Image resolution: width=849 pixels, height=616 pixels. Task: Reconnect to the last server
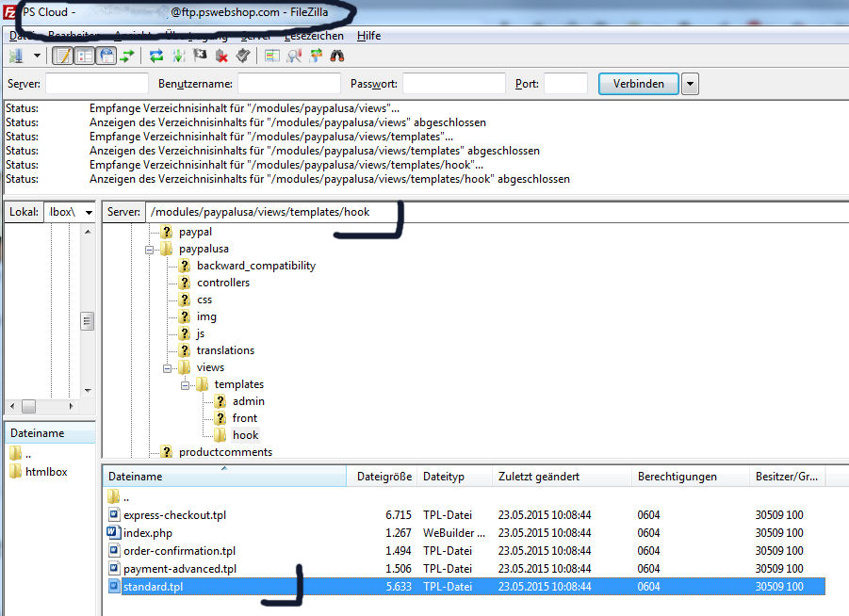click(x=243, y=56)
